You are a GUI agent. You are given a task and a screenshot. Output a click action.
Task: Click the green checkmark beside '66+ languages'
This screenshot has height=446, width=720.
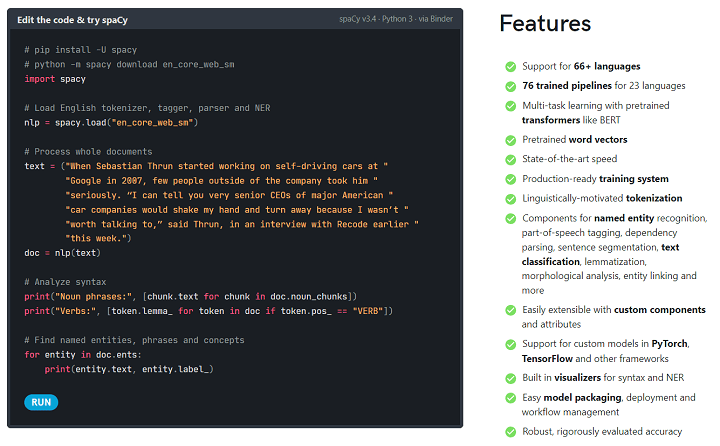pos(511,67)
